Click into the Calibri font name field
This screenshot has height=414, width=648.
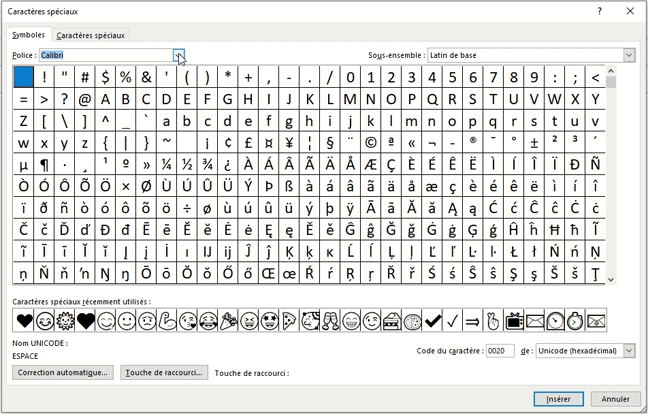106,55
